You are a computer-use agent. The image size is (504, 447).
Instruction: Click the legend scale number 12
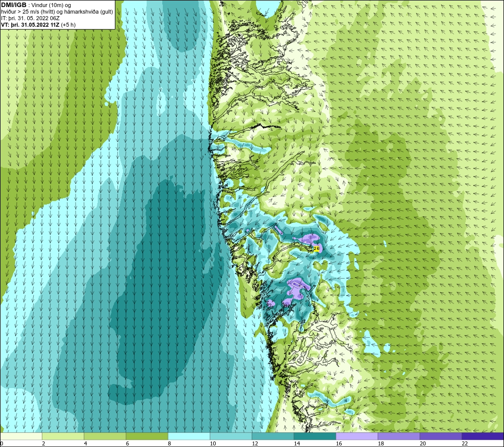click(255, 443)
